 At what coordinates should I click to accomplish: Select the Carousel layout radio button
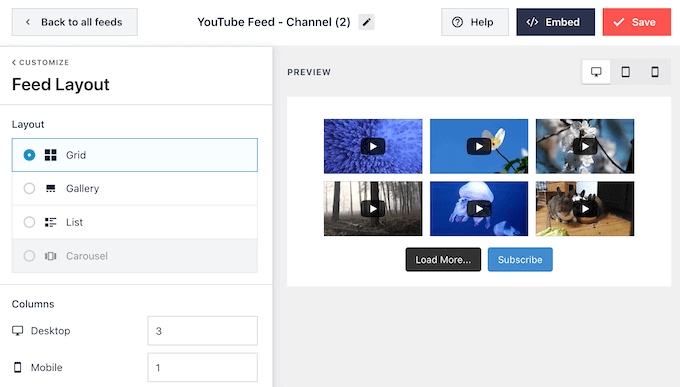coord(29,256)
